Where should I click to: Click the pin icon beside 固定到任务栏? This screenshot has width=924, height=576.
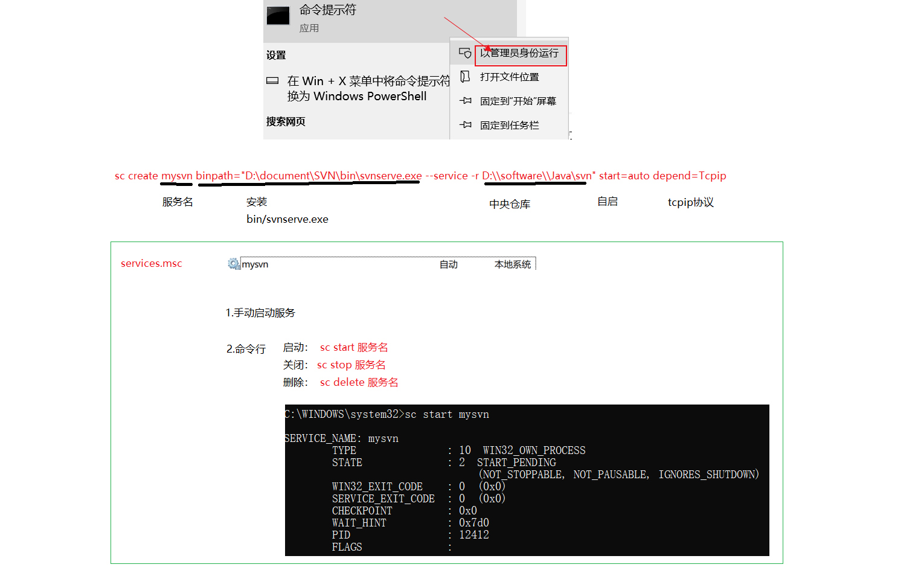click(465, 125)
